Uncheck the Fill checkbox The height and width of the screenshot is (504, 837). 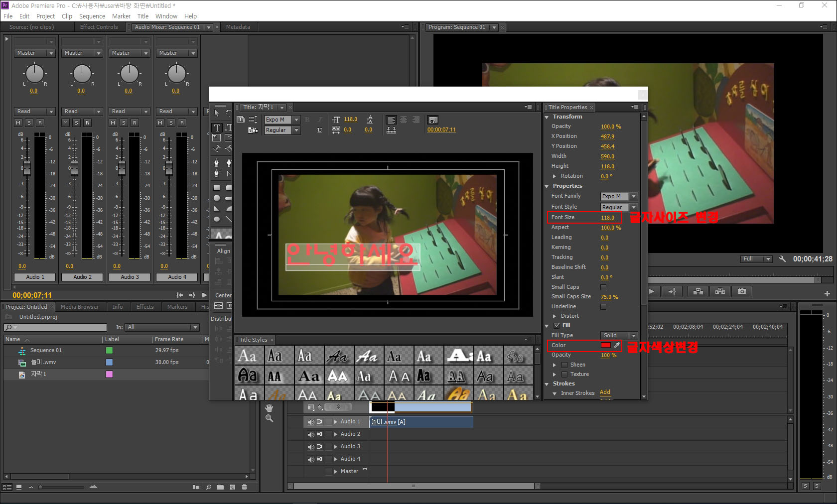click(557, 325)
